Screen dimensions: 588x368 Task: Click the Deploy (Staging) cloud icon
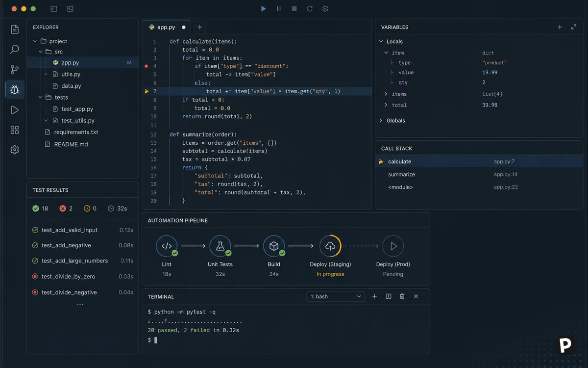tap(330, 246)
